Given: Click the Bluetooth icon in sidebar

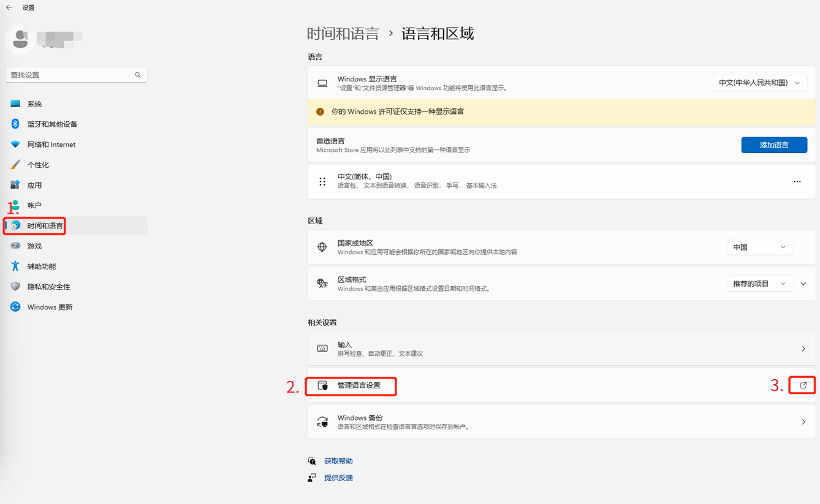Looking at the screenshot, I should 15,124.
